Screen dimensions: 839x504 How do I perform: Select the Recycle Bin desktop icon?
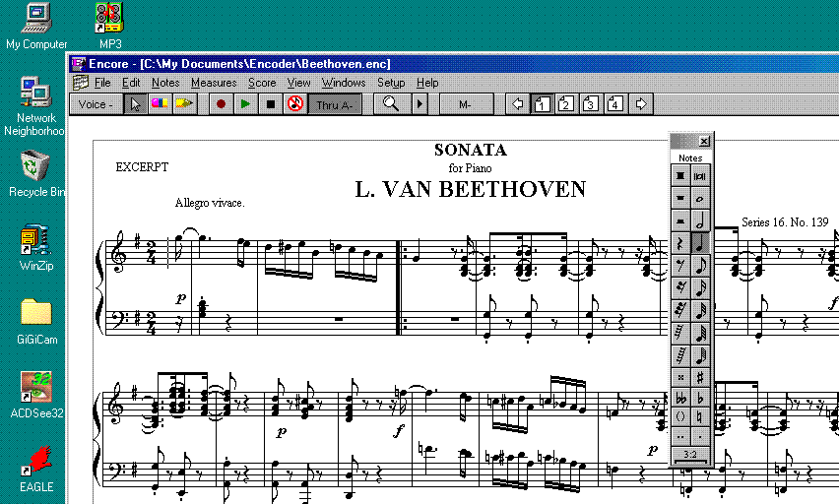[36, 173]
